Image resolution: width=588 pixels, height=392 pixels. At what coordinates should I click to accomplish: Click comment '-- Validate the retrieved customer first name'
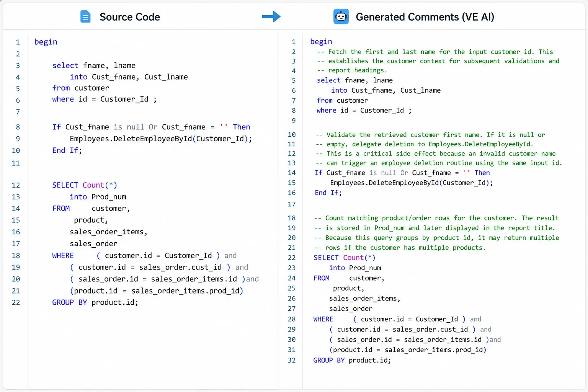point(430,135)
